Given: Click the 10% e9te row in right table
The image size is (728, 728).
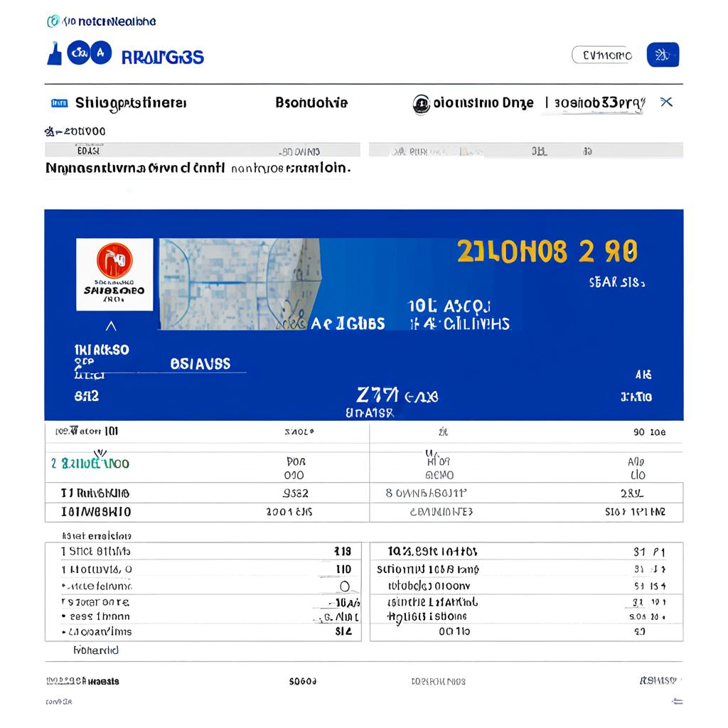Looking at the screenshot, I should [x=527, y=552].
